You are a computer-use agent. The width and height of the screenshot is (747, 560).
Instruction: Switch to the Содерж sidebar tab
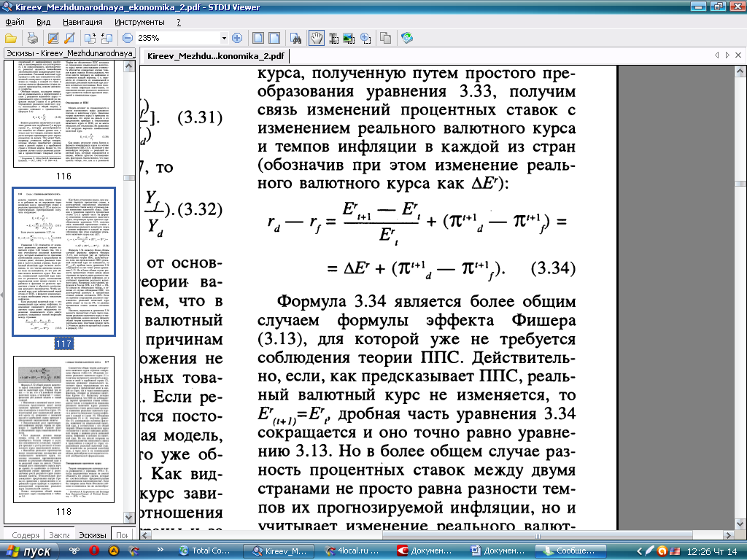click(x=24, y=534)
